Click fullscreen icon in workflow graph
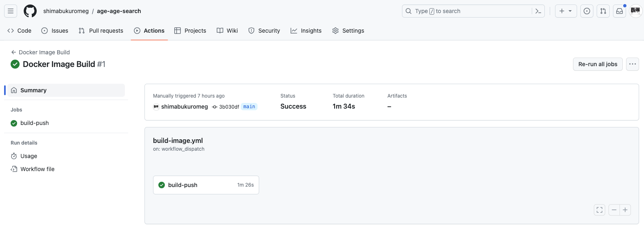 599,210
